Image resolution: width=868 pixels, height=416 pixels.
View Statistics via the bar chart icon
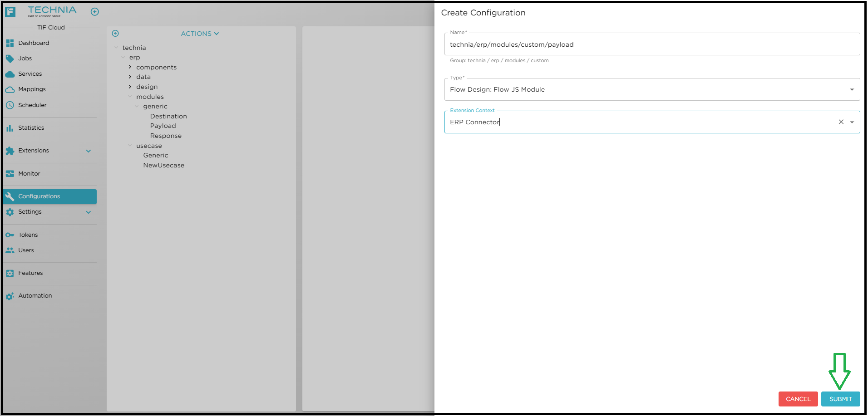pos(10,127)
